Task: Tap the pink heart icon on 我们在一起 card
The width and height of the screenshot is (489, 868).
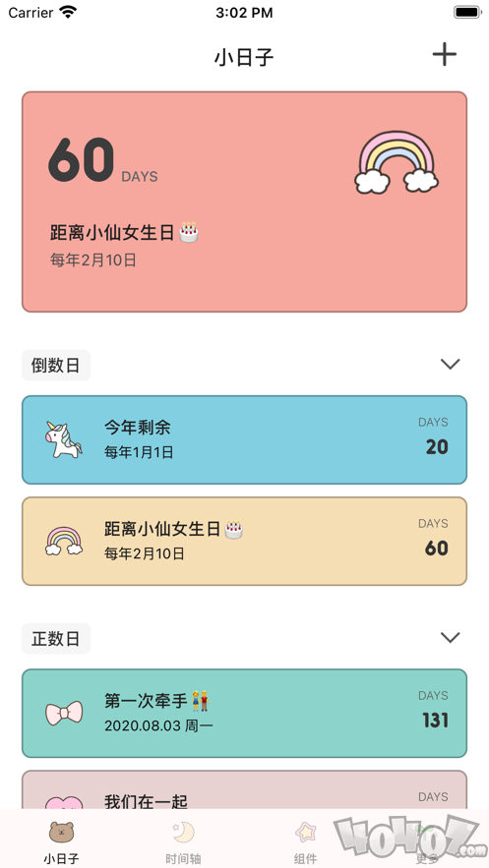Action: click(64, 803)
